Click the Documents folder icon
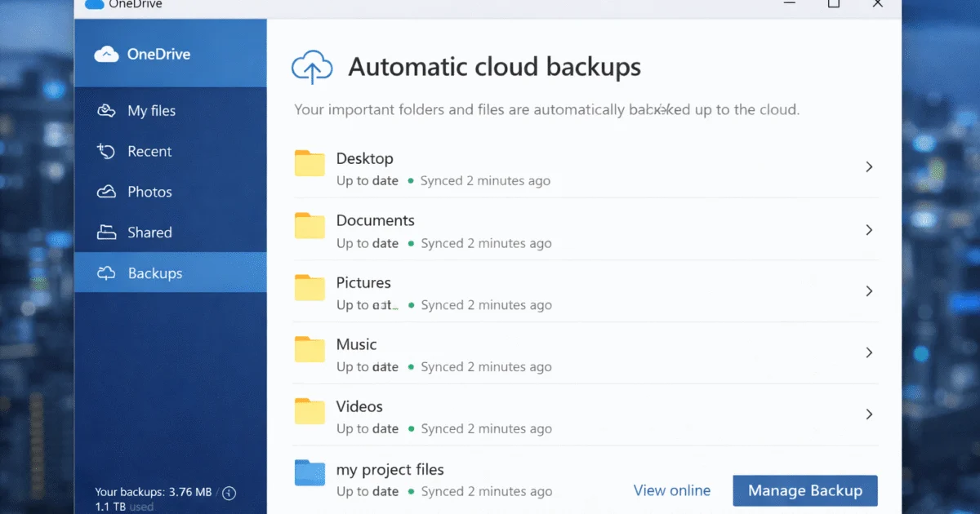 (310, 225)
